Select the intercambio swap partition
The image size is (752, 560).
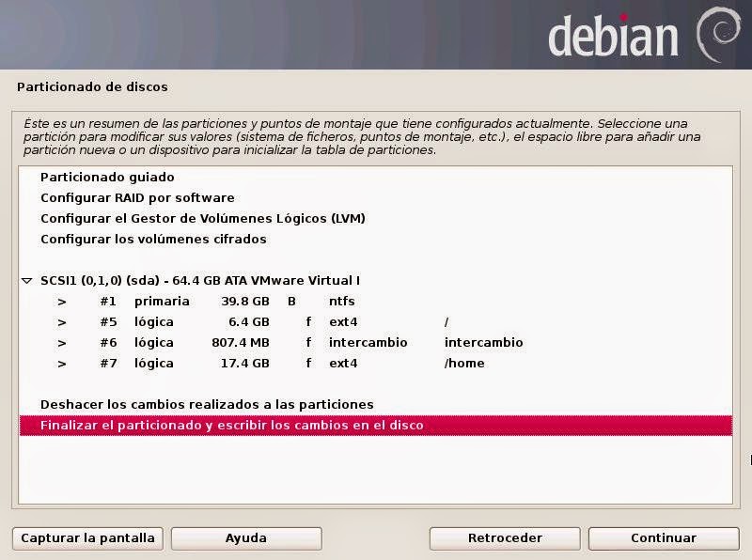click(282, 342)
